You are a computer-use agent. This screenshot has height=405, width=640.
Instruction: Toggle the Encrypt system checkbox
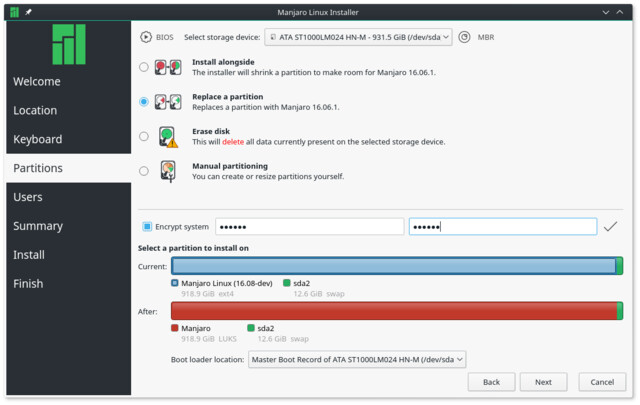tap(147, 227)
